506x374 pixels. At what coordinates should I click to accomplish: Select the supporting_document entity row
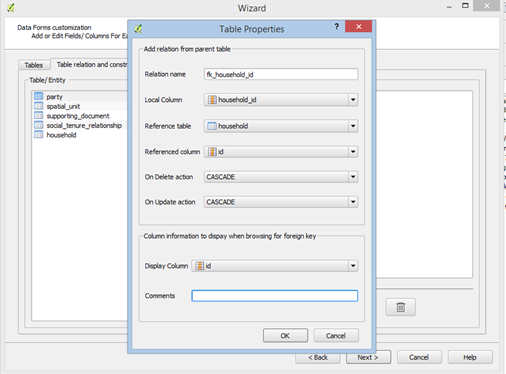[x=80, y=116]
